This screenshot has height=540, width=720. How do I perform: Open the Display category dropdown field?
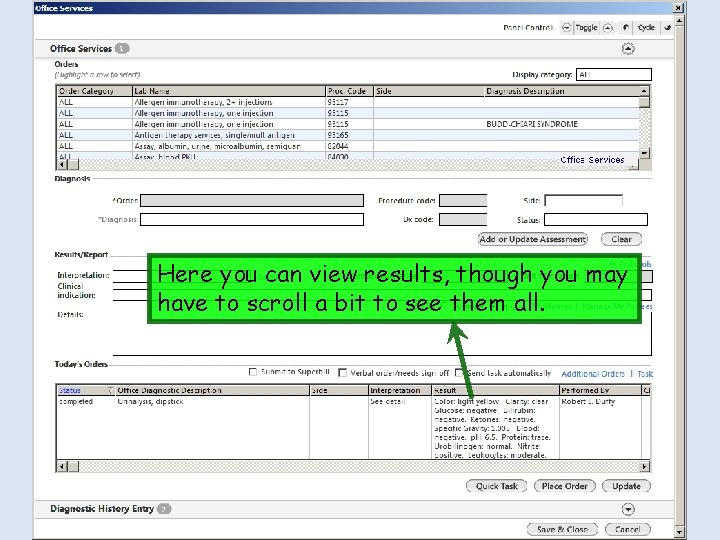(x=613, y=74)
